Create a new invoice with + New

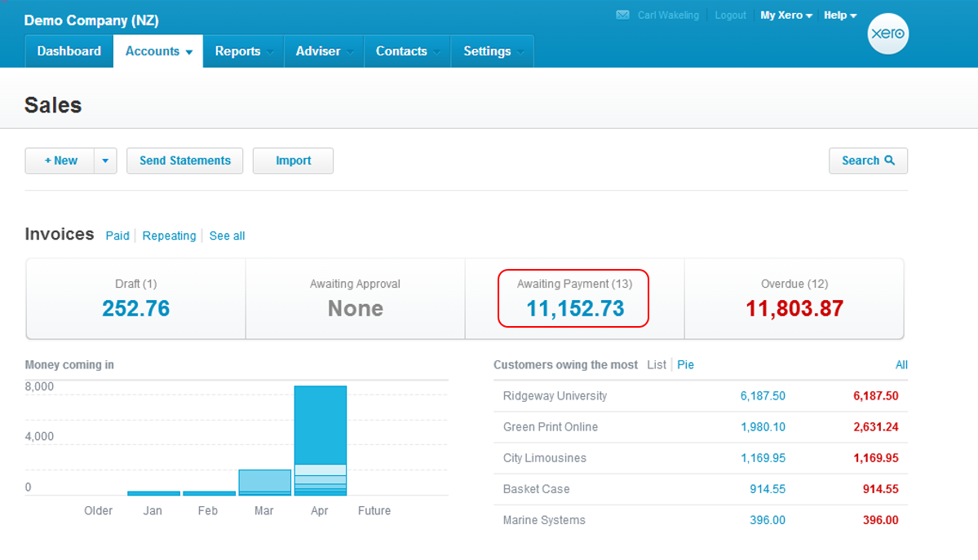point(60,161)
